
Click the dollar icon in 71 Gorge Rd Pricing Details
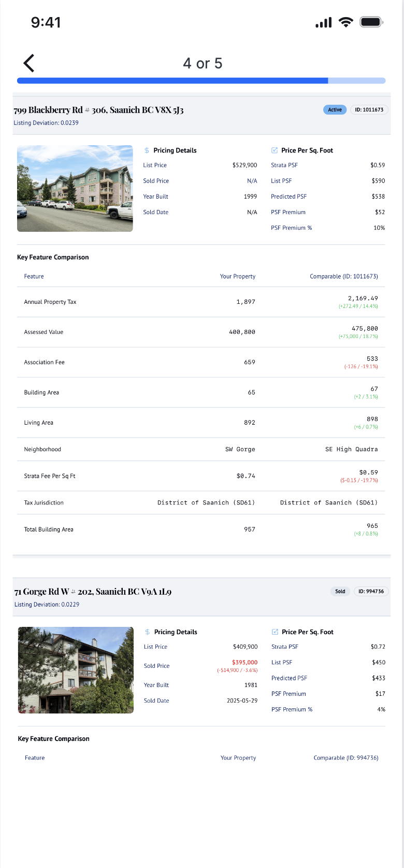148,632
